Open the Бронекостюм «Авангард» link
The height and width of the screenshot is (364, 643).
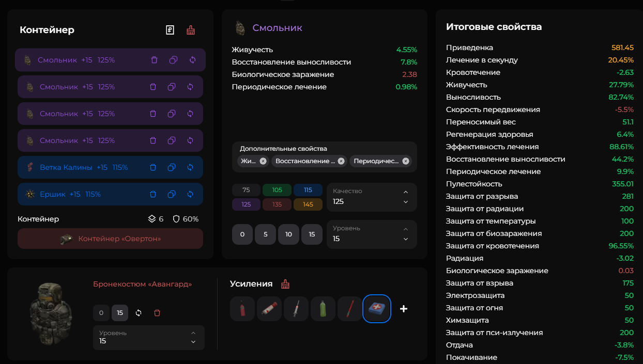[142, 284]
